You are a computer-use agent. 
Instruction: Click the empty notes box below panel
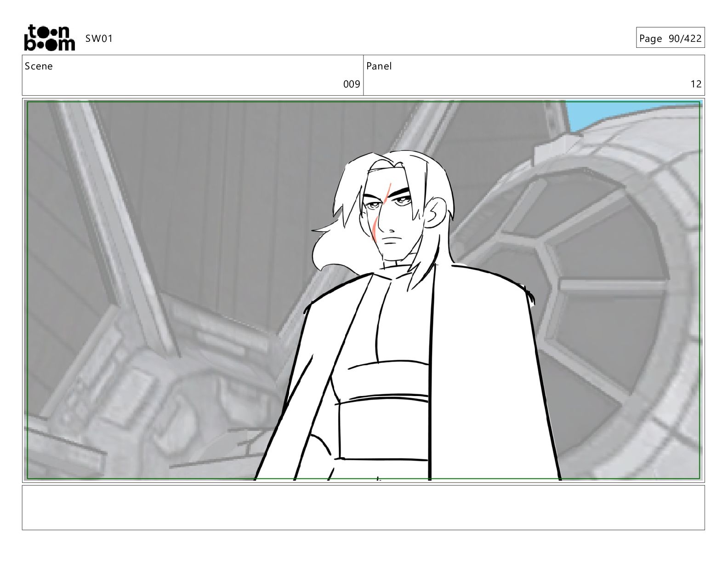pos(363,507)
